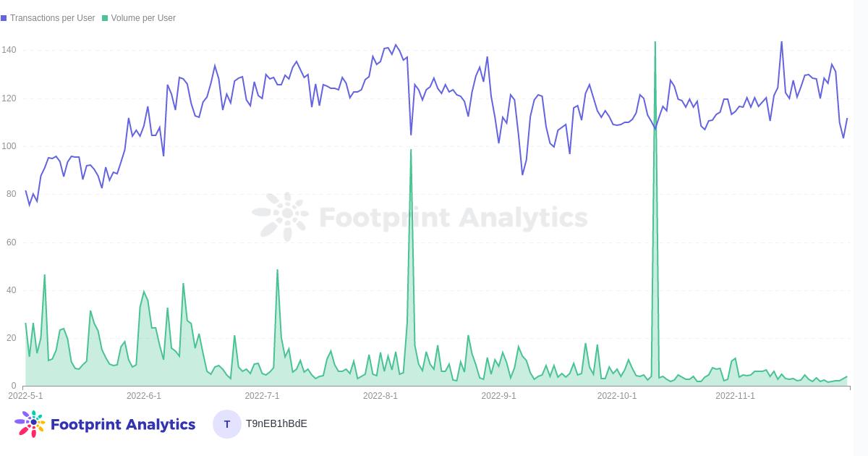Select the 2022-11-1 x-axis label

tap(735, 396)
